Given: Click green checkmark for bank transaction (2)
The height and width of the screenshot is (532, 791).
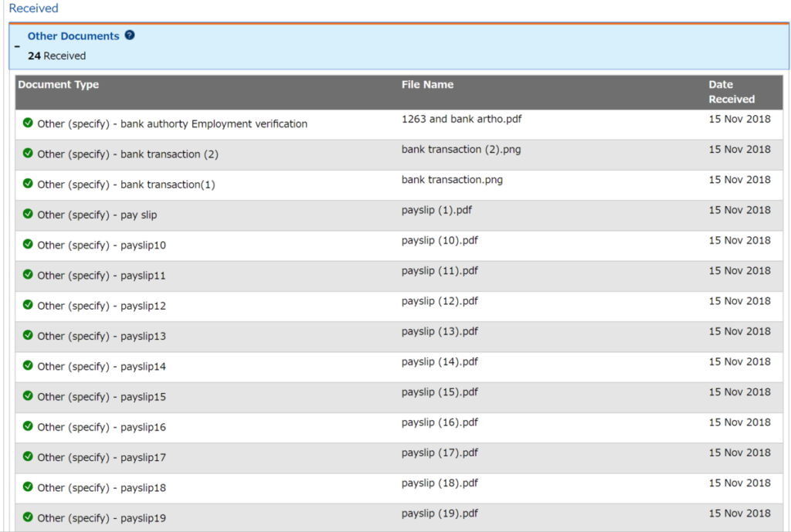Looking at the screenshot, I should click(x=28, y=153).
